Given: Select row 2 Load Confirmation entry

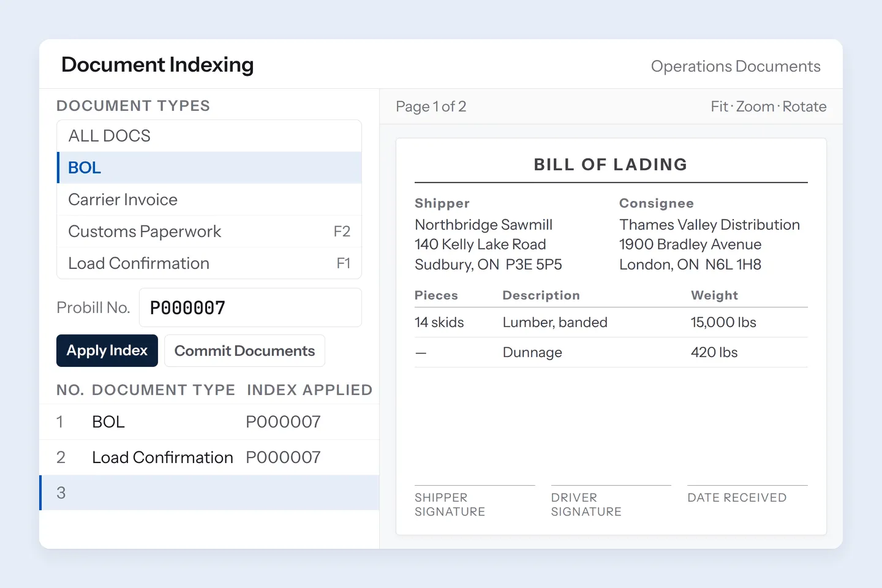Looking at the screenshot, I should pyautogui.click(x=209, y=458).
